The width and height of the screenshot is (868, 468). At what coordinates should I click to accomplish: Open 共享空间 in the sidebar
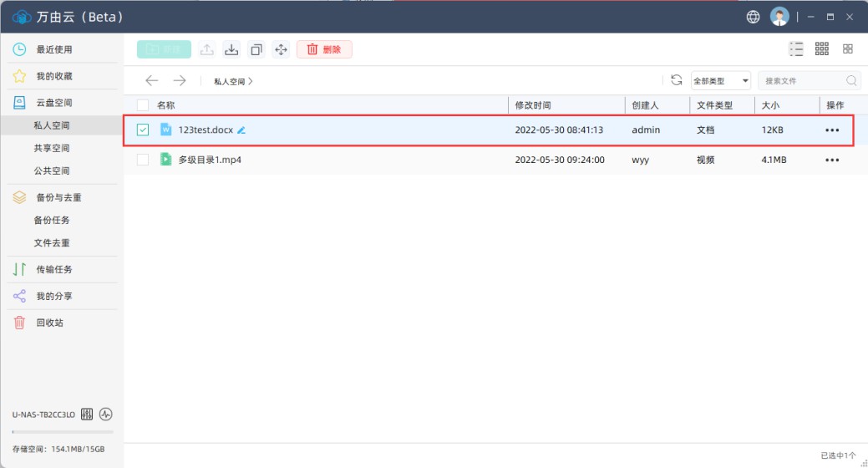(x=52, y=148)
